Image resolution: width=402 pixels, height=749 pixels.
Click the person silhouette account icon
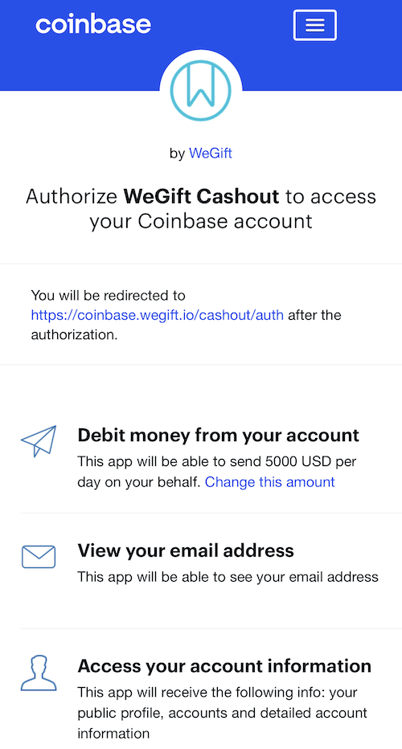(39, 673)
